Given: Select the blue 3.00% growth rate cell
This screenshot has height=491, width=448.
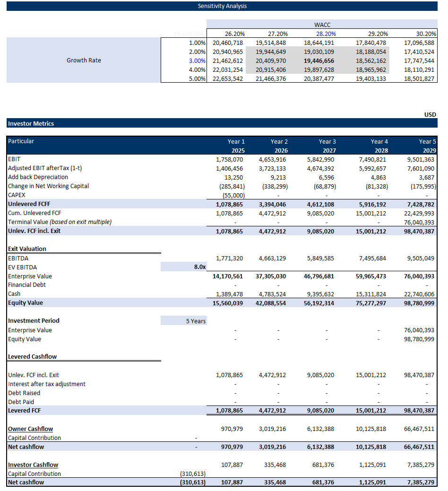Looking at the screenshot, I should point(197,60).
